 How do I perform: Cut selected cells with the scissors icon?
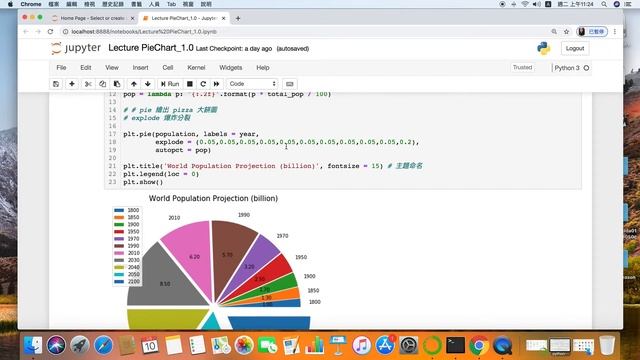click(88, 84)
